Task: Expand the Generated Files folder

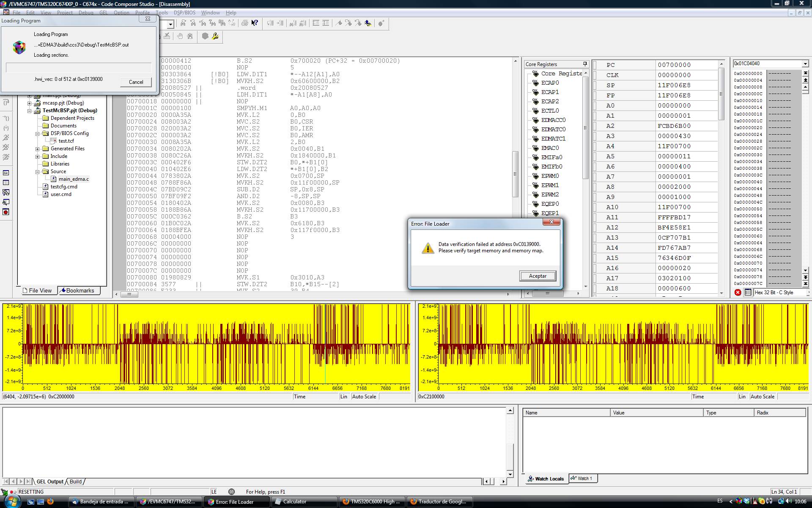Action: tap(38, 149)
